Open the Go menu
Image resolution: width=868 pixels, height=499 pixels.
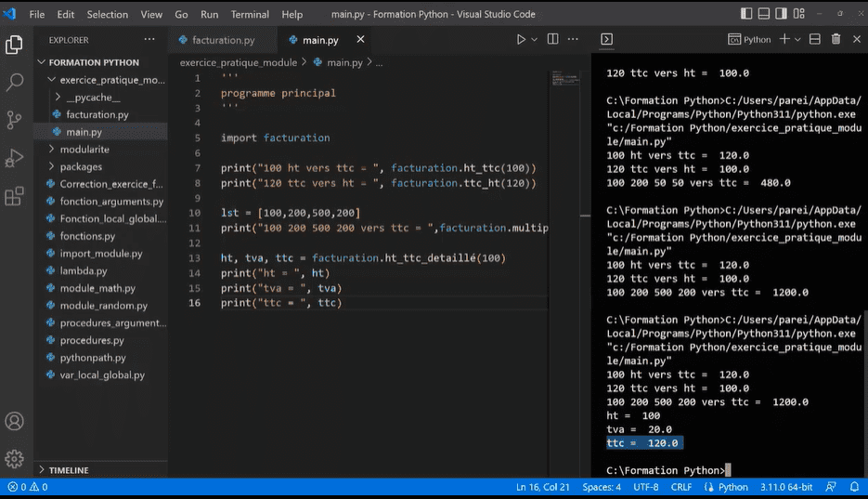[x=182, y=14]
